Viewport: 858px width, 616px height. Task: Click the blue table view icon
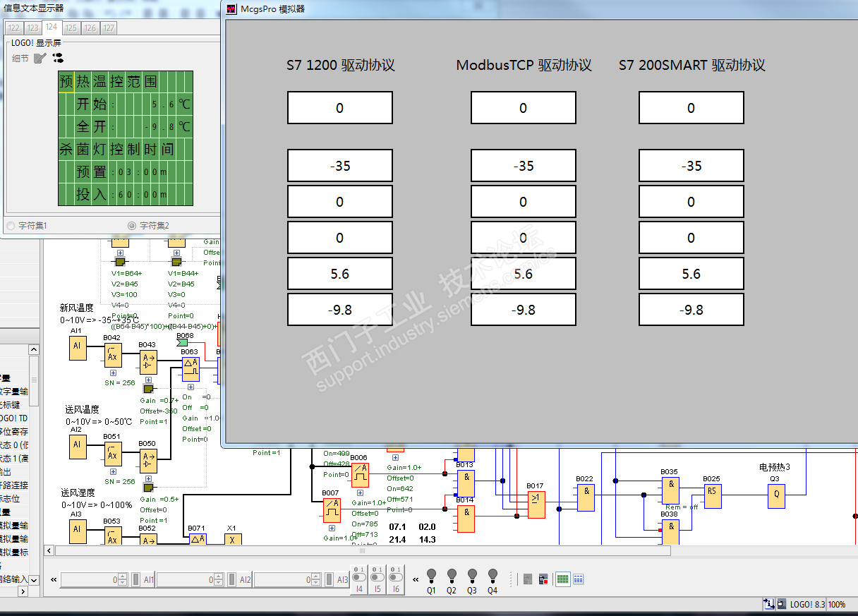pos(579,579)
